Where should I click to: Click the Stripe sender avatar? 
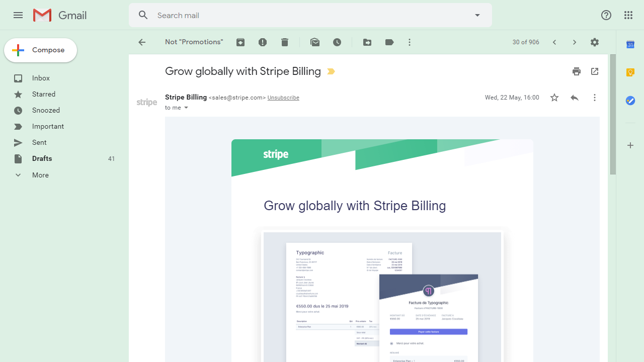click(147, 102)
